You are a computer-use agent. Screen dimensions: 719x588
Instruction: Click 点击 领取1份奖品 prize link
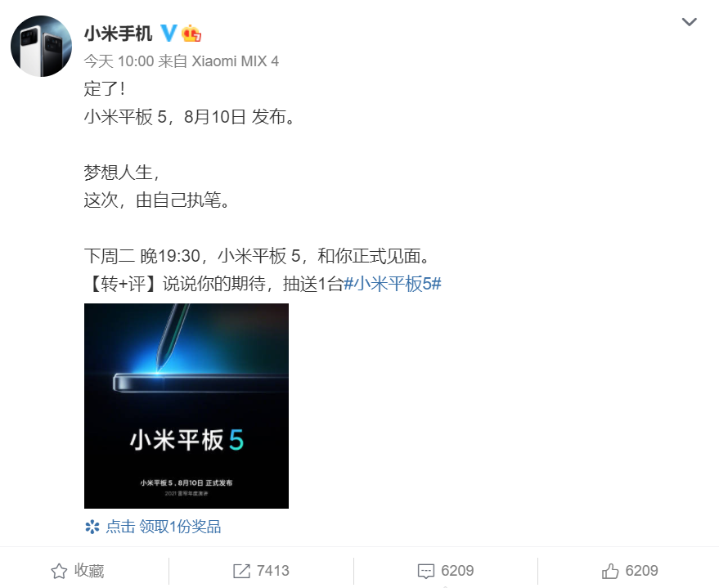pyautogui.click(x=164, y=527)
